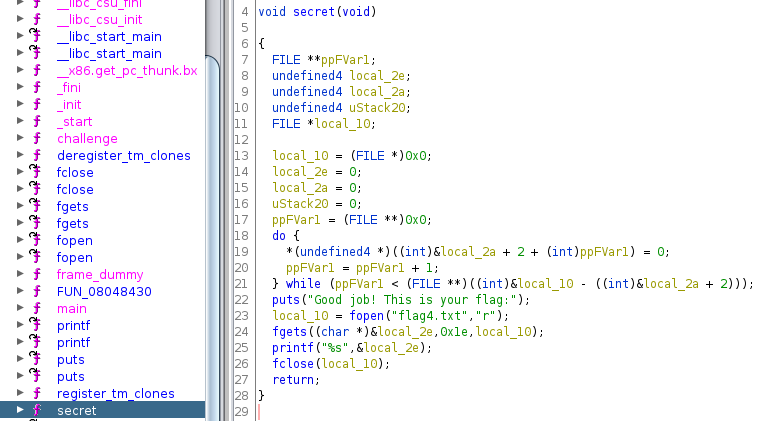Screen dimensions: 783x421
Task: Select the _start function label
Action: [74, 121]
